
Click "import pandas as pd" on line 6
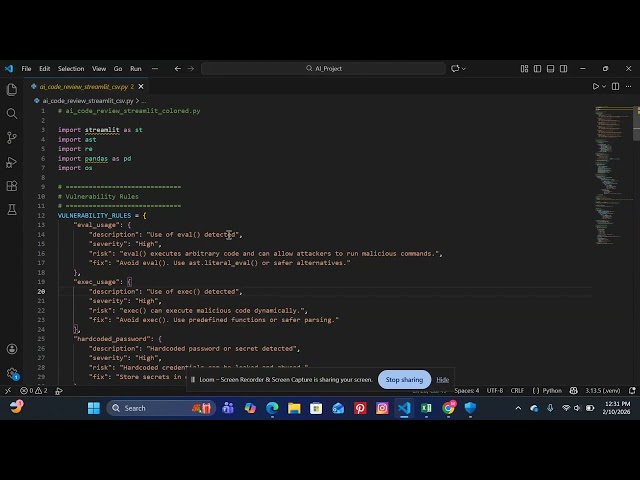(94, 158)
